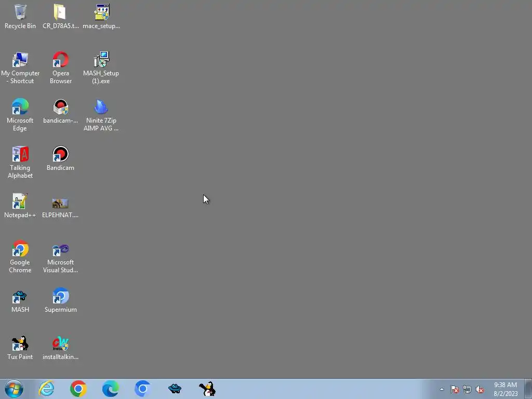This screenshot has width=532, height=399.
Task: Click the muted volume tray icon
Action: (x=480, y=389)
